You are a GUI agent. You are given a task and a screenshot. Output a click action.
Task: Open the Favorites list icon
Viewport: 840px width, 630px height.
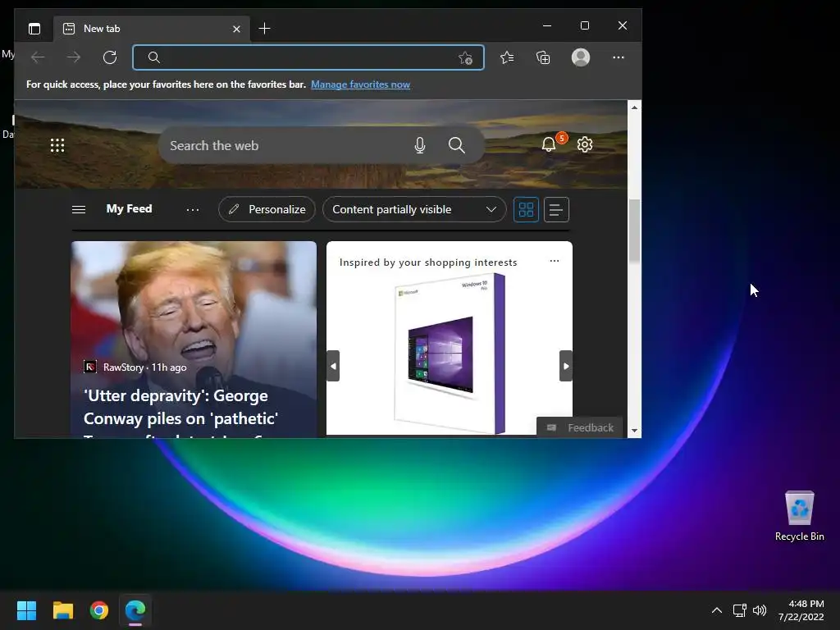(507, 57)
